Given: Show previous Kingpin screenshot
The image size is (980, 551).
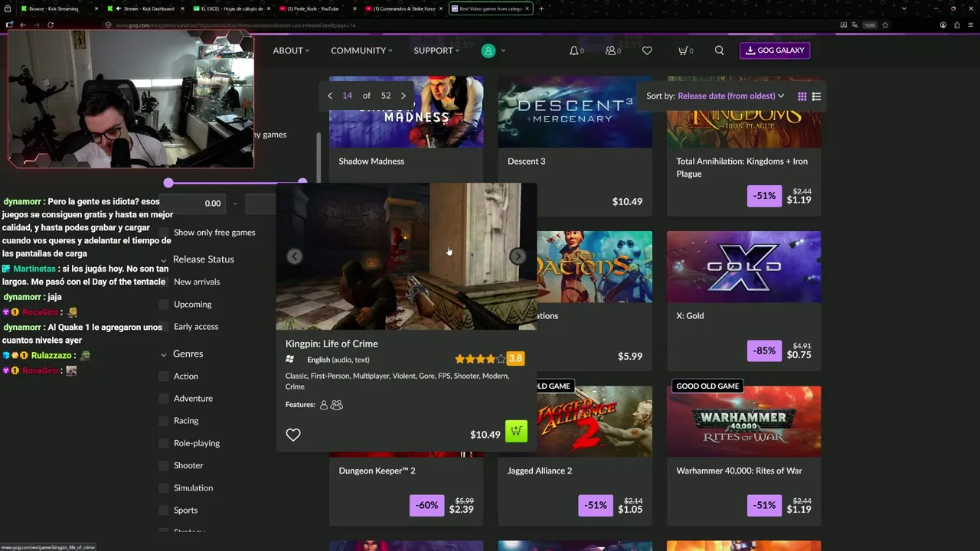Looking at the screenshot, I should (x=295, y=256).
